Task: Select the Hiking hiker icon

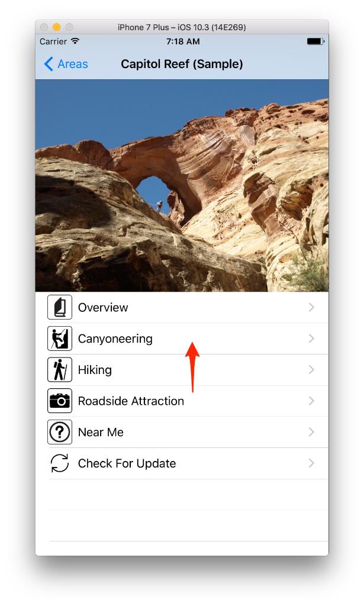Action: pyautogui.click(x=60, y=369)
